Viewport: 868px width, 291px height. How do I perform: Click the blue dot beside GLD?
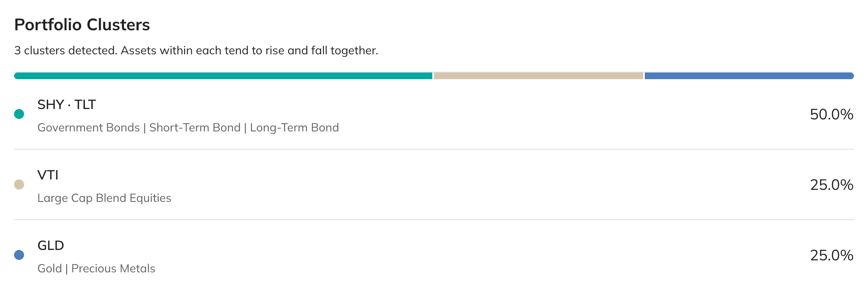pos(19,255)
